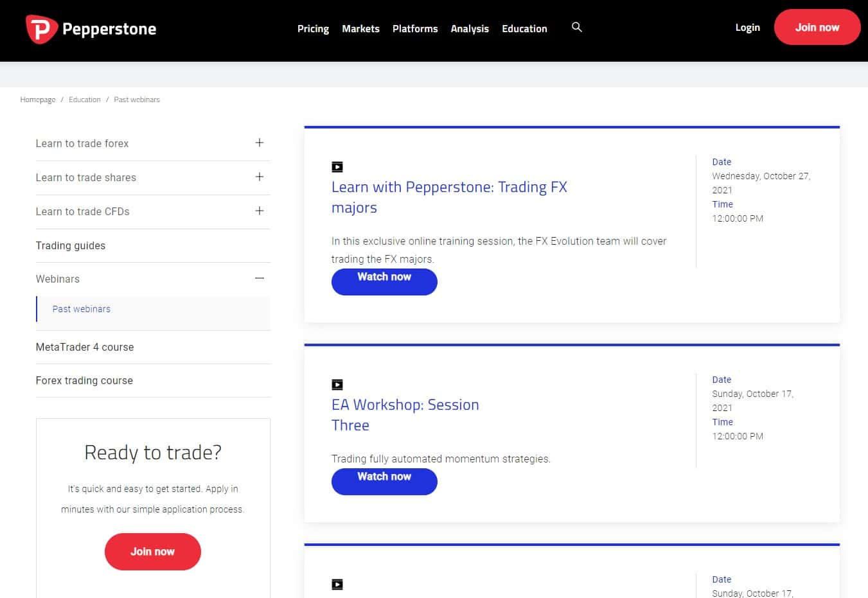Open the Pricing menu
868x598 pixels.
[x=313, y=29]
